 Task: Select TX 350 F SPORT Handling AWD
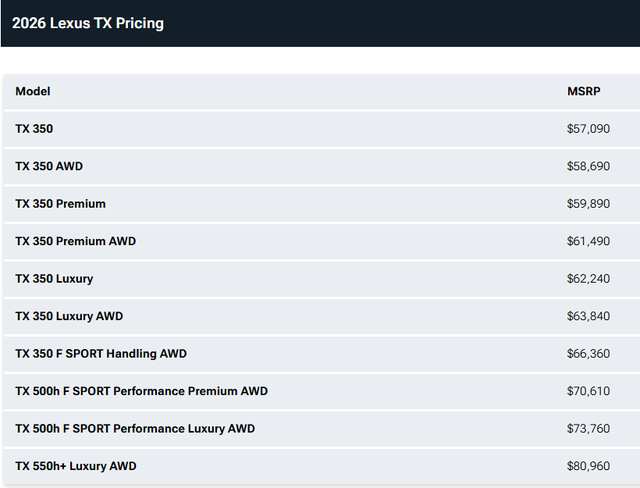(101, 354)
